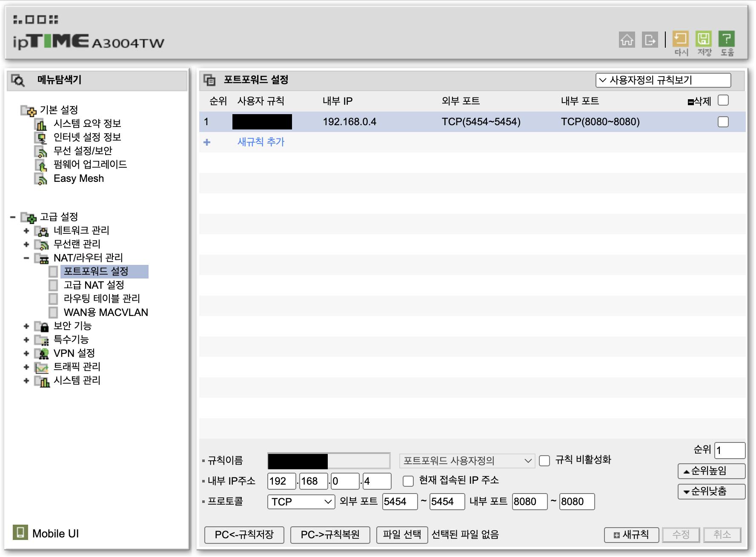756x557 pixels.
Task: Open 라우팅 테이블 관리 menu item
Action: click(x=102, y=299)
